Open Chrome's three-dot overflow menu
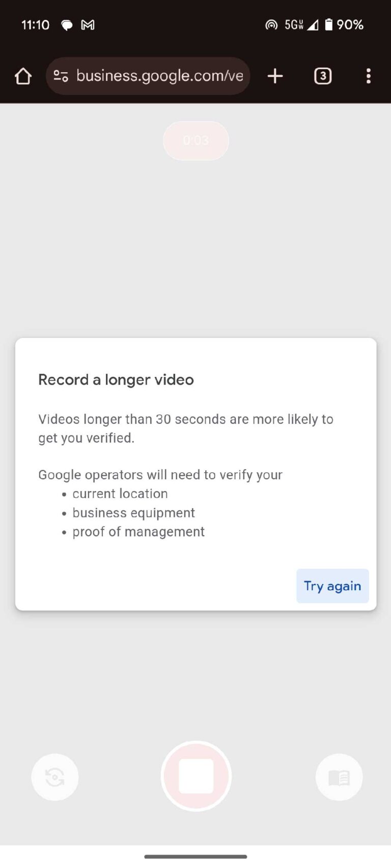The height and width of the screenshot is (868, 391). tap(368, 76)
